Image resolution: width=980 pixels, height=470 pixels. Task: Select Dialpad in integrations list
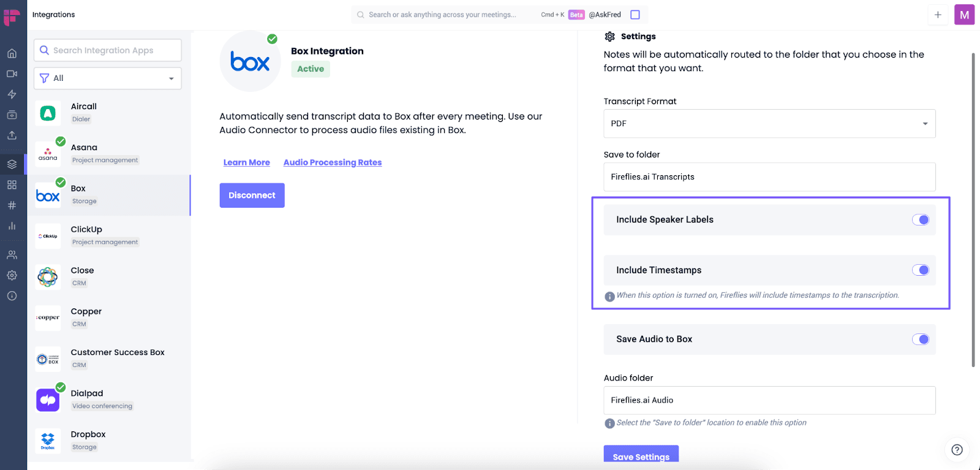109,400
